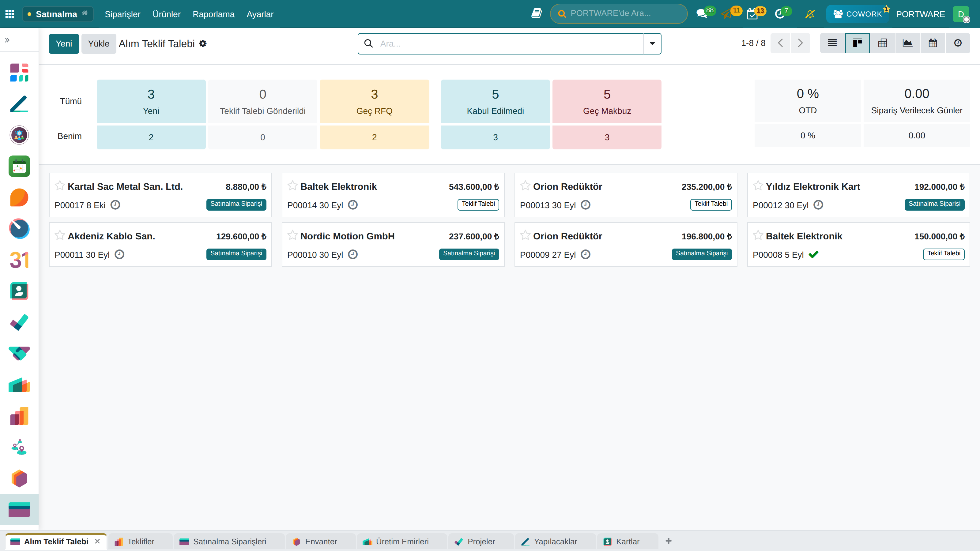The width and height of the screenshot is (980, 551).
Task: Filter by Geç Makbuz red tile
Action: pyautogui.click(x=607, y=101)
